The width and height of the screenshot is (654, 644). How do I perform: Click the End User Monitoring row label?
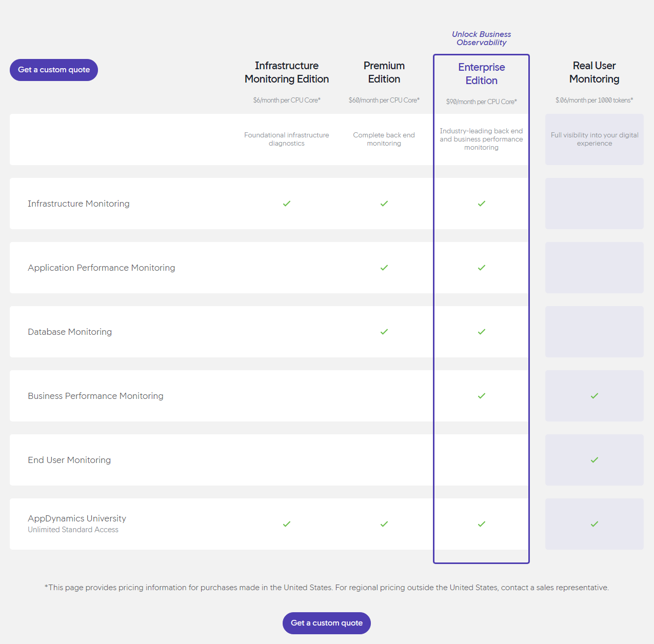69,460
